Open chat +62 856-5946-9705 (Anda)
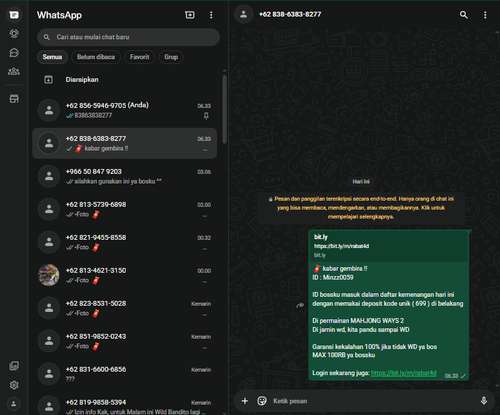This screenshot has width=500, height=415. (125, 110)
